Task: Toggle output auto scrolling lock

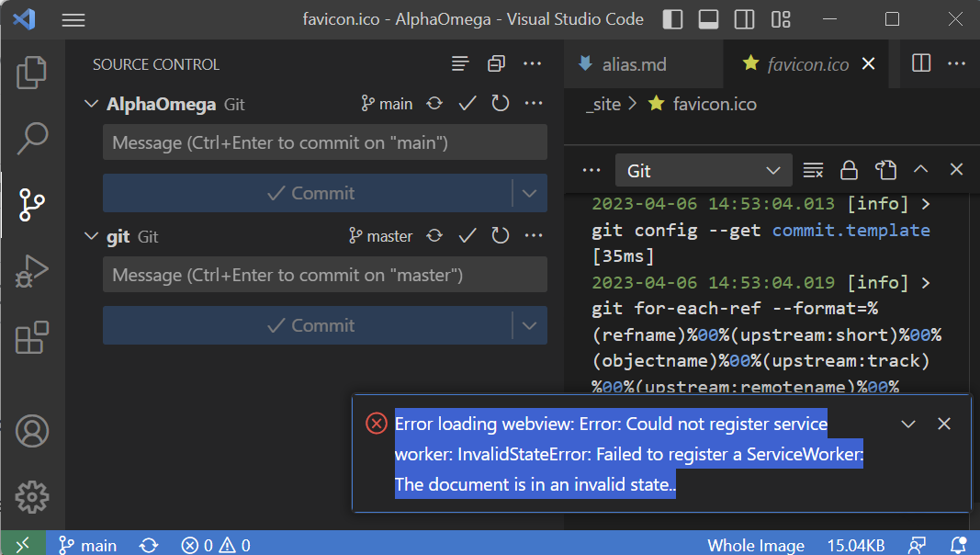Action: (x=849, y=170)
